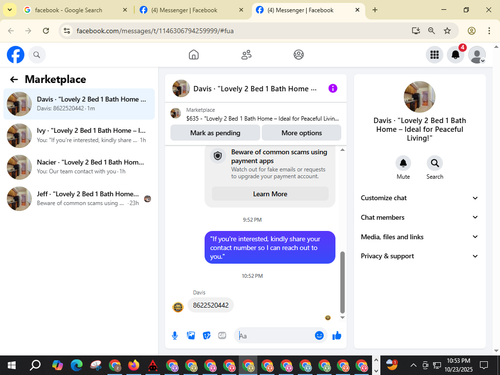Click Davis profile picture in right panel
The image size is (500, 375).
pos(419,97)
